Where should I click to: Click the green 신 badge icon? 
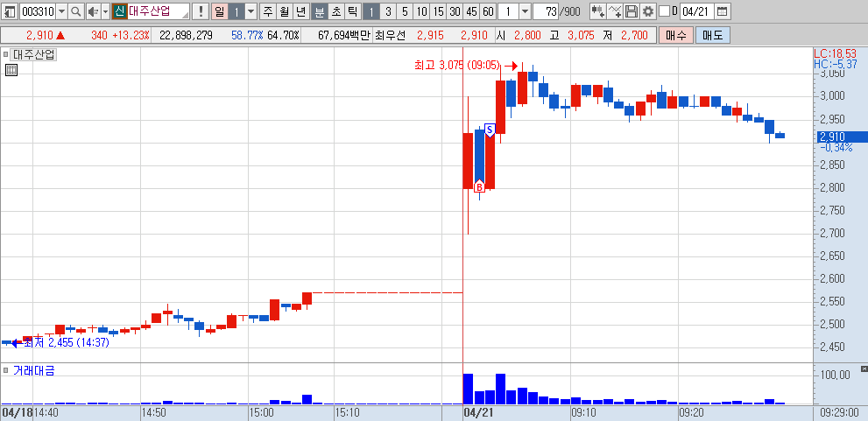click(119, 11)
